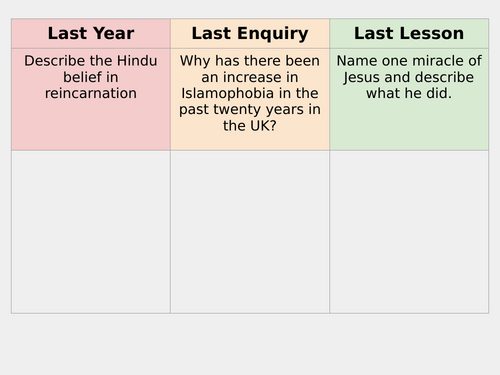Click the word 'Lesson' in the green header

432,33
